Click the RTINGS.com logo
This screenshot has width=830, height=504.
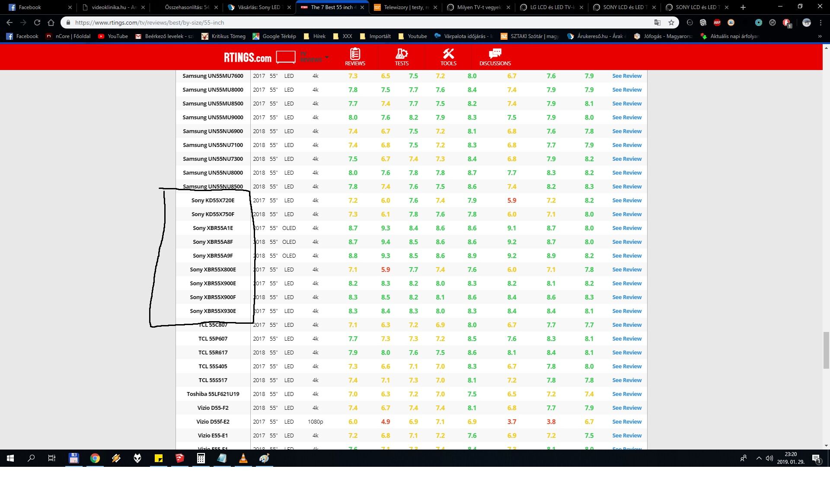coord(247,57)
